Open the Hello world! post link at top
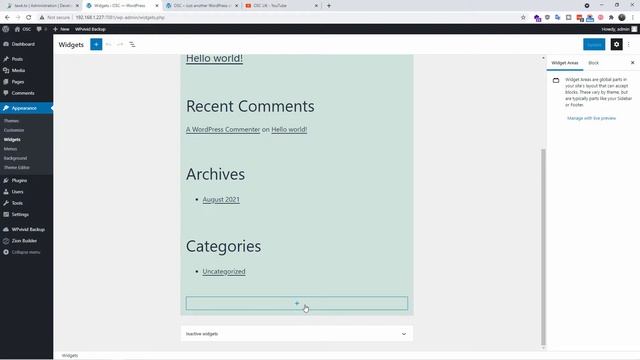The width and height of the screenshot is (640, 360). point(214,58)
